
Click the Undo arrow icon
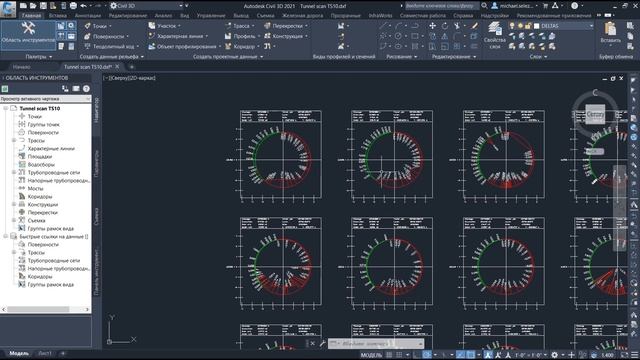[x=83, y=6]
